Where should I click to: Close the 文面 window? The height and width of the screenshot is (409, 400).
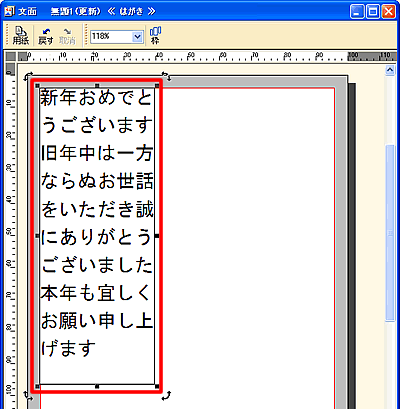(388, 12)
